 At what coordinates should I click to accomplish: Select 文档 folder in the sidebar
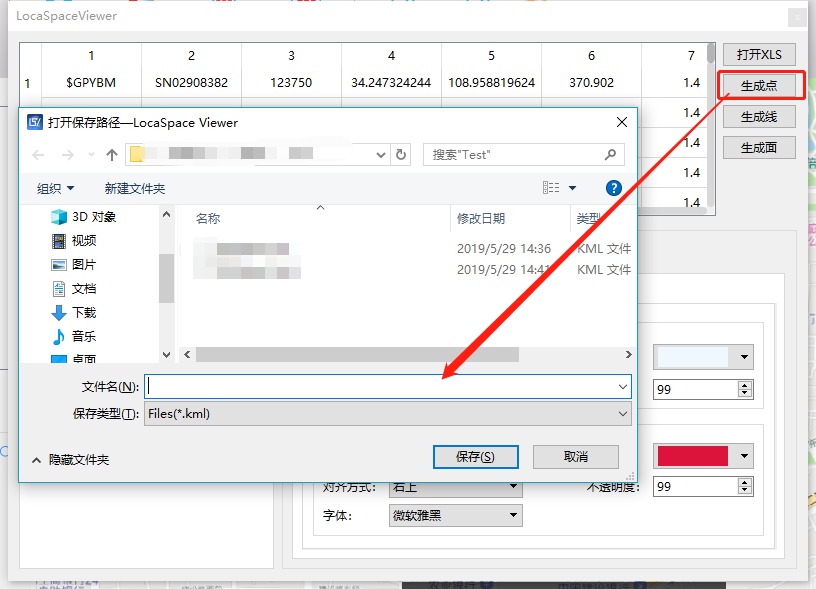tap(74, 288)
